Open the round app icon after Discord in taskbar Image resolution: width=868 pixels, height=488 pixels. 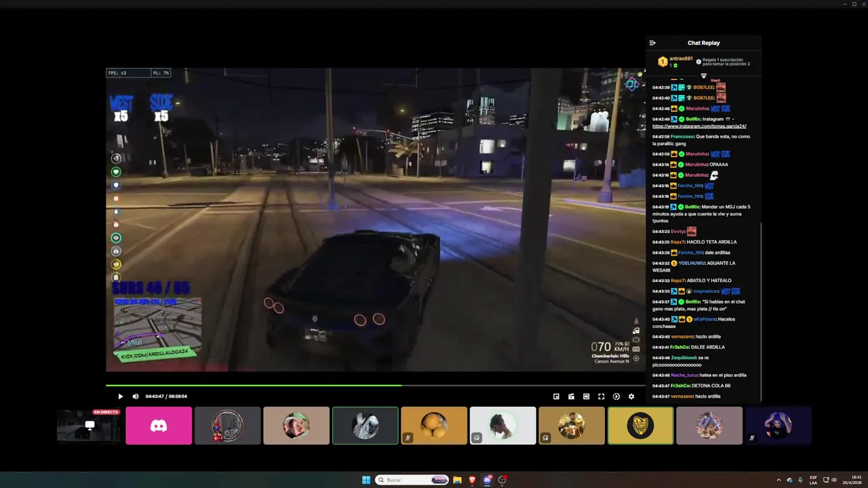pos(502,480)
